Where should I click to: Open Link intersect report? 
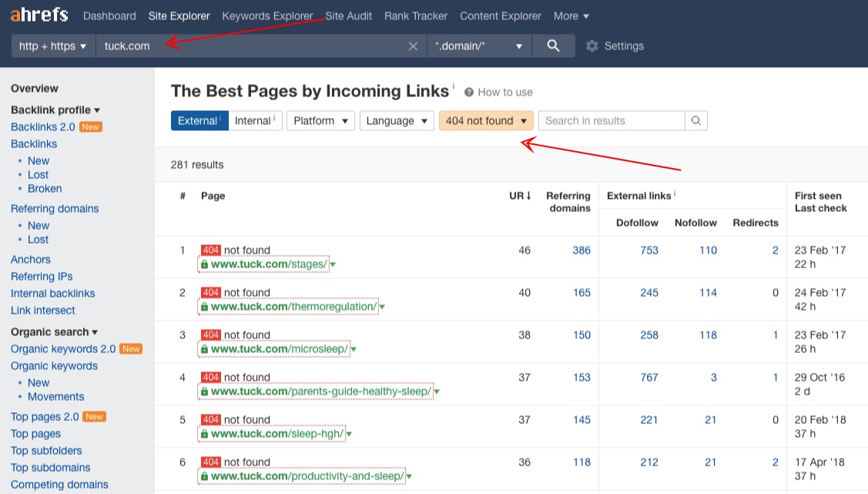[42, 310]
